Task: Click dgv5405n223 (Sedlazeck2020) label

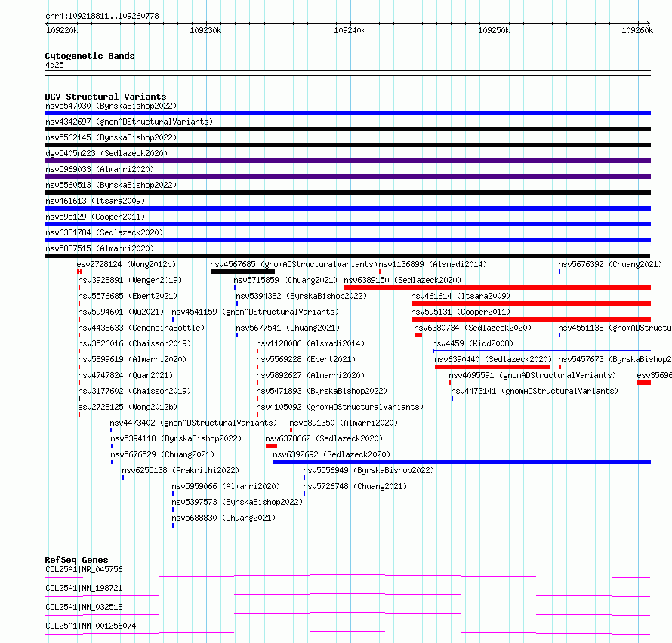Action: (x=106, y=153)
